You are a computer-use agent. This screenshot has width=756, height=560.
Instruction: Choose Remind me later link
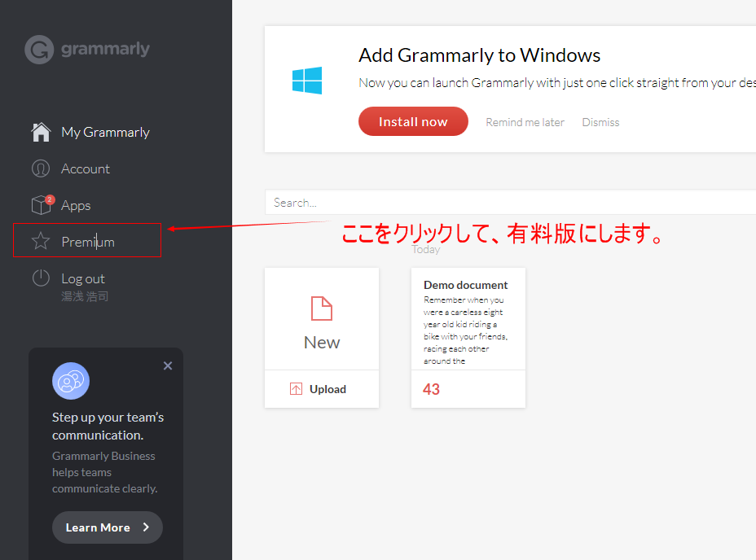click(525, 122)
